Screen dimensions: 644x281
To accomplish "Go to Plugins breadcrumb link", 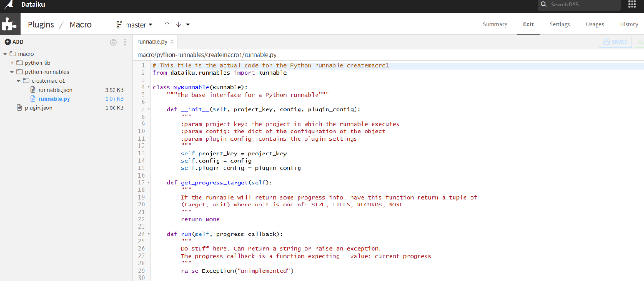I will click(x=41, y=24).
